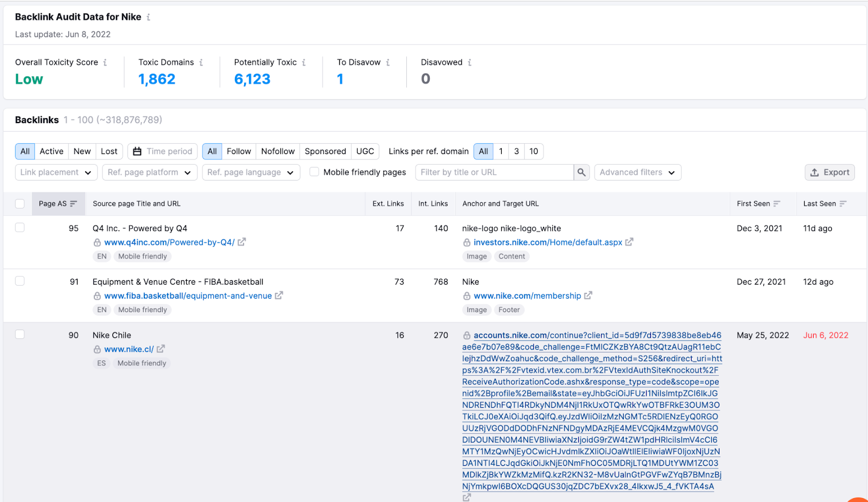Set links per ref. domain to 10
Viewport: 868px width, 502px height.
point(534,151)
